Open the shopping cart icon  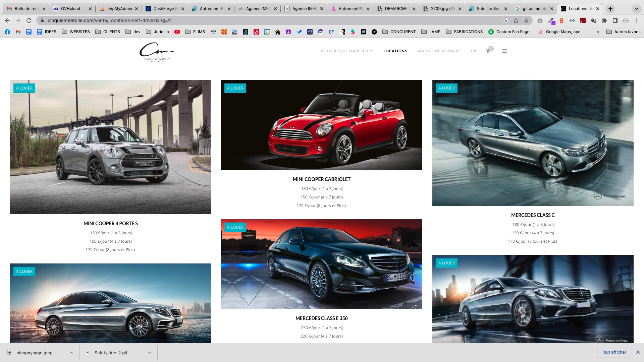click(488, 51)
